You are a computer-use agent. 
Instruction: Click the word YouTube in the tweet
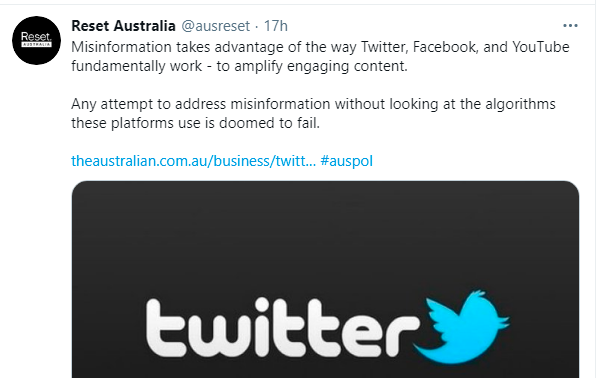(541, 47)
